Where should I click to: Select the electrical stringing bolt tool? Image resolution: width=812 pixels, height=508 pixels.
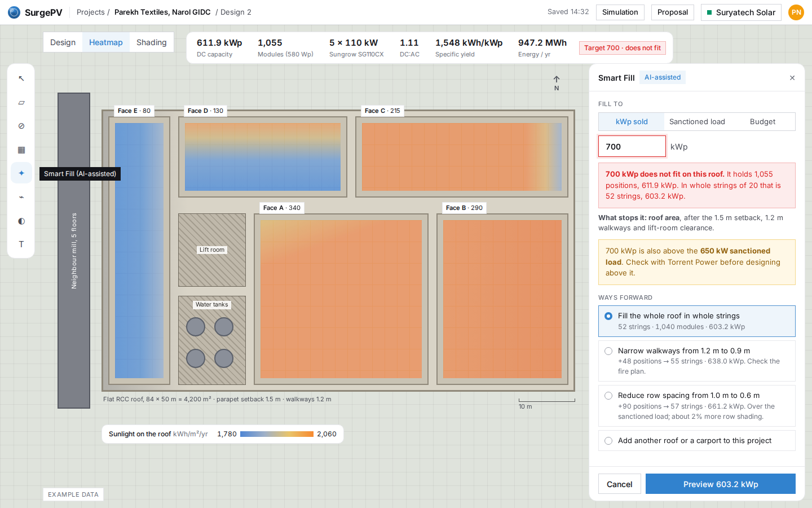coord(21,197)
